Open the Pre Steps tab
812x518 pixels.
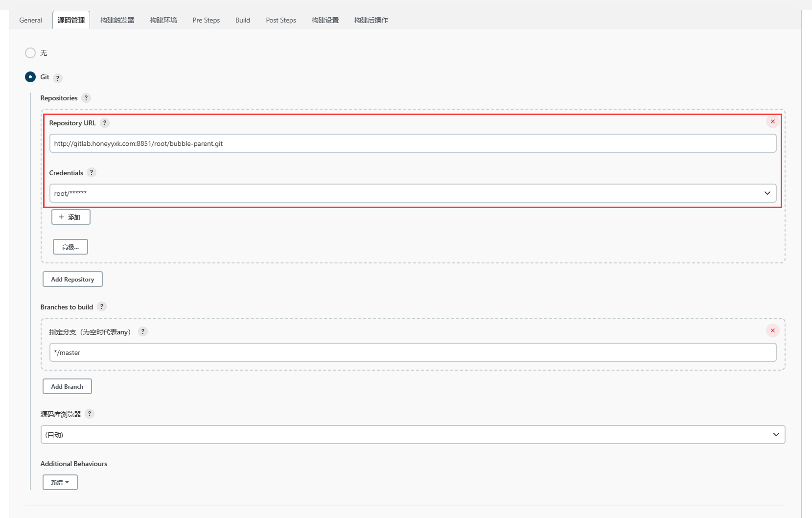click(206, 20)
